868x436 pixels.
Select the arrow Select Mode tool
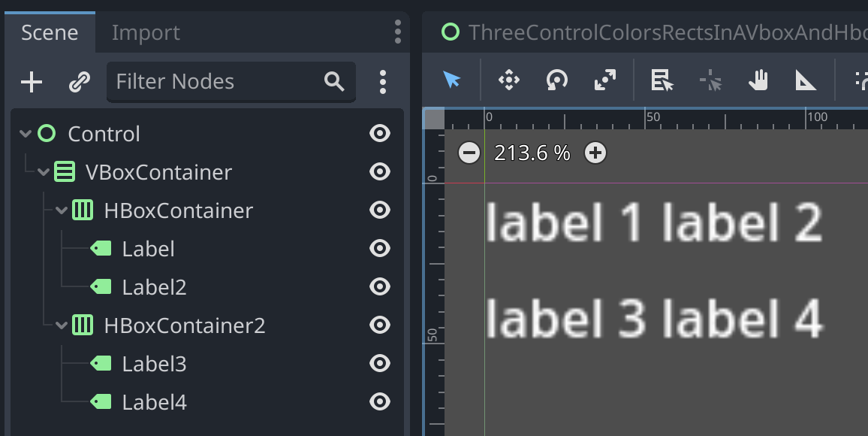coord(452,80)
